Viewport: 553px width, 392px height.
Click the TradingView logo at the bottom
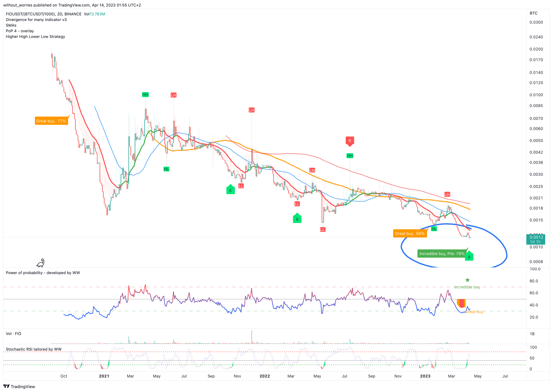(19, 386)
